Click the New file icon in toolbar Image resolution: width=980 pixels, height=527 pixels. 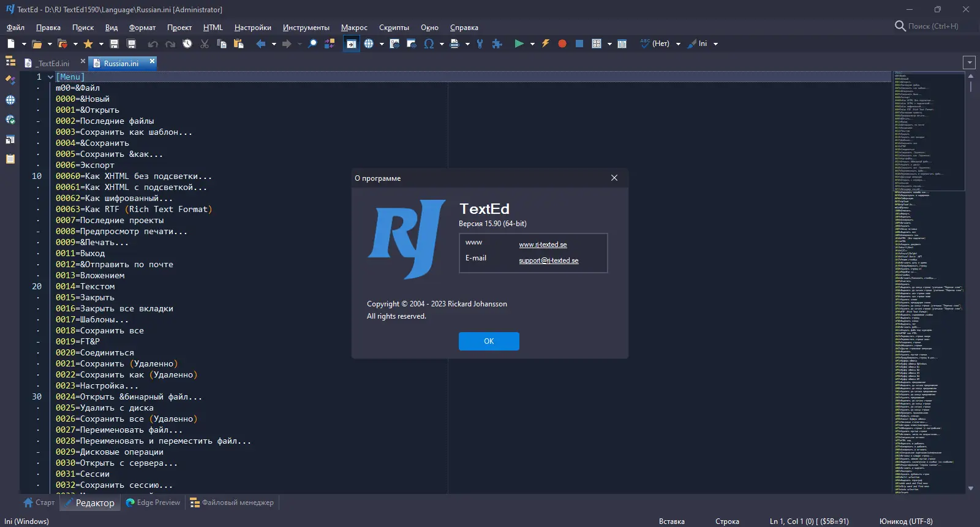pyautogui.click(x=11, y=44)
